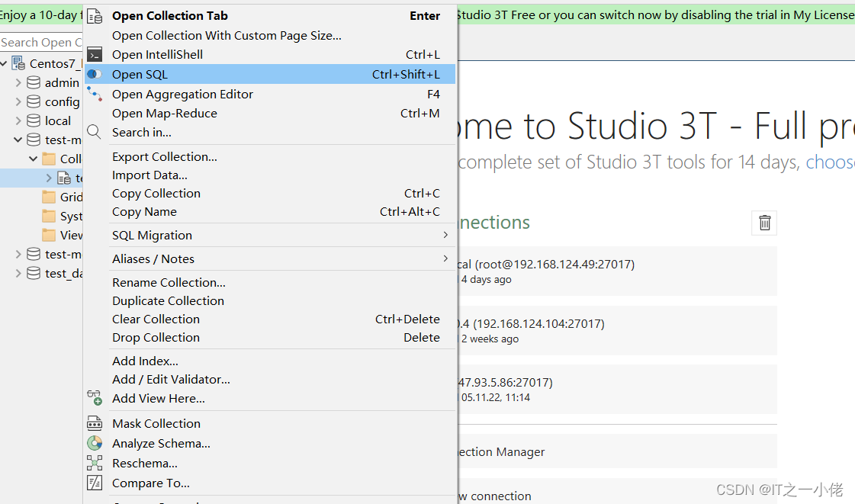Click the Search in magnifier icon
855x504 pixels.
coord(94,132)
